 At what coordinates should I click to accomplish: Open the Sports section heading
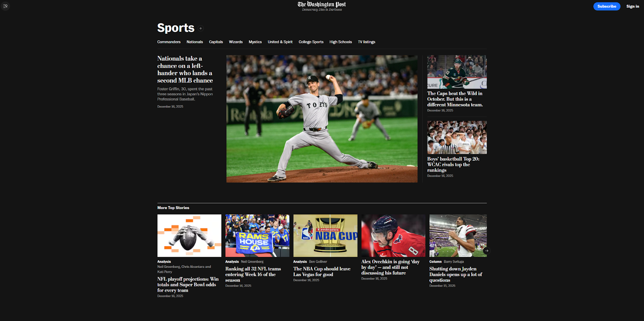tap(176, 28)
